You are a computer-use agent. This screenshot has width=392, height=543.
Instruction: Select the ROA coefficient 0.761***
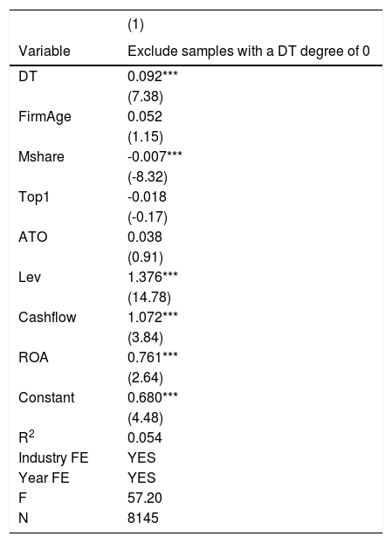153,357
